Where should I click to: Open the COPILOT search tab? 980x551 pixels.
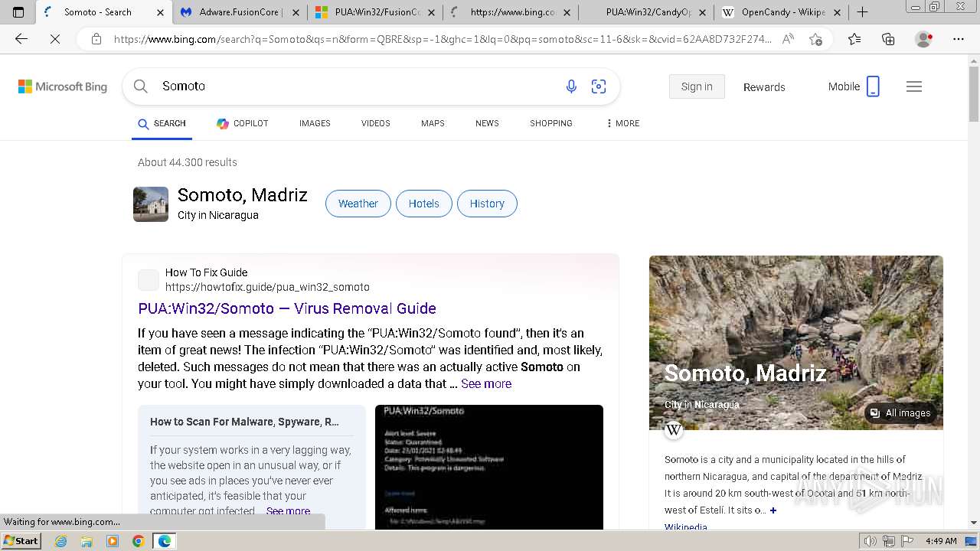(x=242, y=123)
